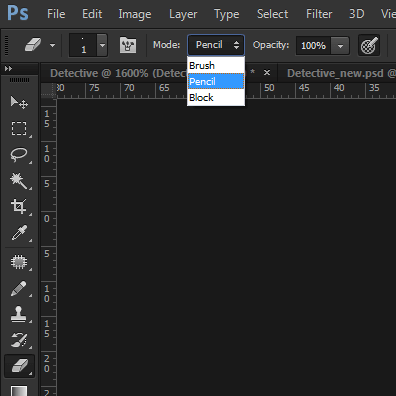396x396 pixels.
Task: Select the Eraser tool in toolbox
Action: click(19, 366)
